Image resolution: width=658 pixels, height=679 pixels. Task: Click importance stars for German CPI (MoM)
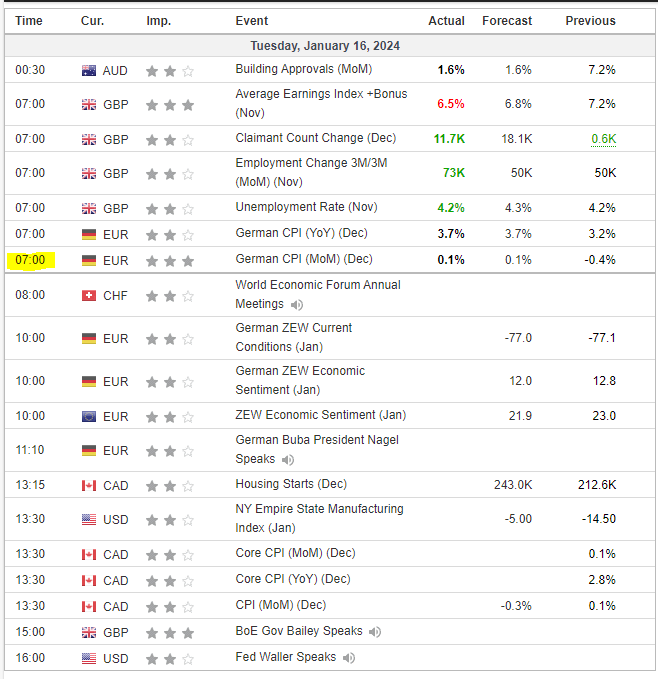point(170,261)
